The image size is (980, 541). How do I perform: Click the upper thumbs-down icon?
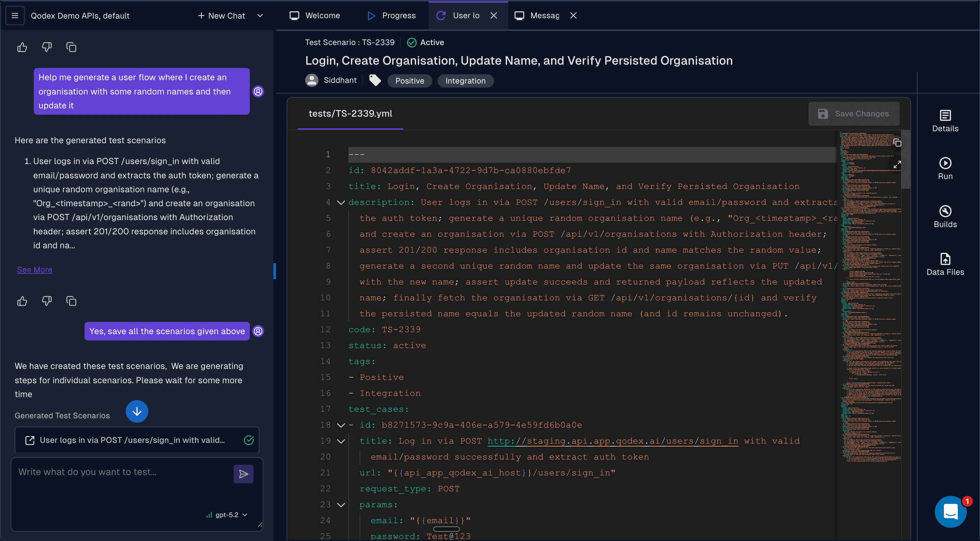pyautogui.click(x=47, y=47)
